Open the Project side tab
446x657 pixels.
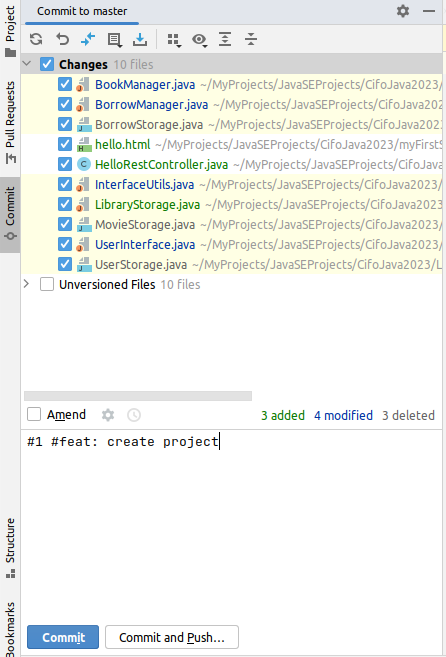10,31
